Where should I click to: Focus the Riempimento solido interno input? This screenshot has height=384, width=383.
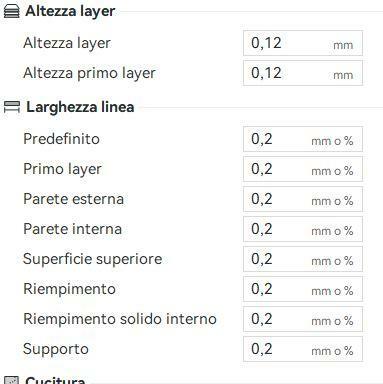click(303, 319)
